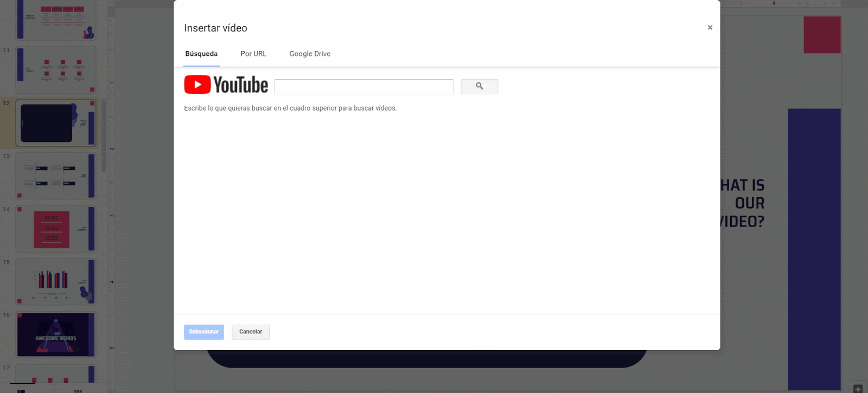This screenshot has height=393, width=868.
Task: Select slide 16 Awesome Words thumbnail
Action: [56, 334]
